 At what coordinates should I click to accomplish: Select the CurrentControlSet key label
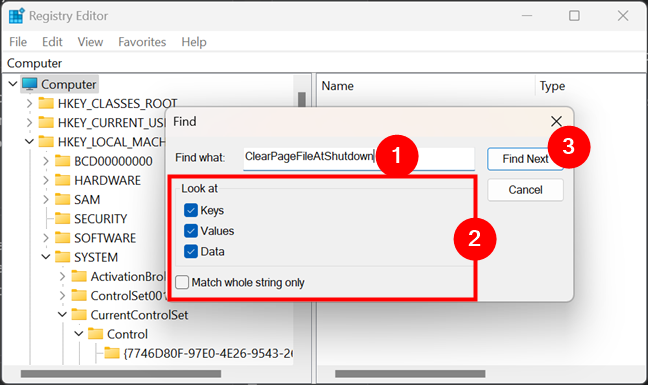139,315
